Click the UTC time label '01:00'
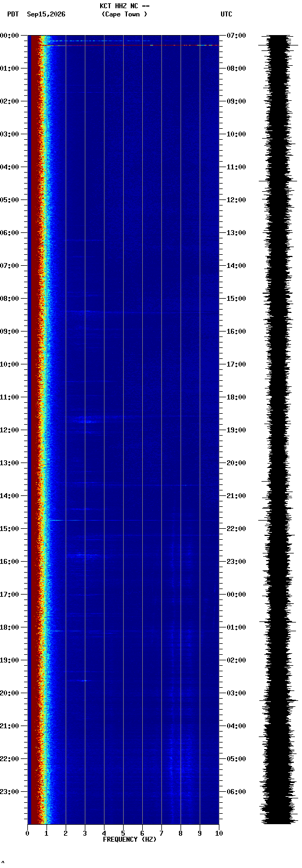Screen dimensions: 302x868 point(236,627)
